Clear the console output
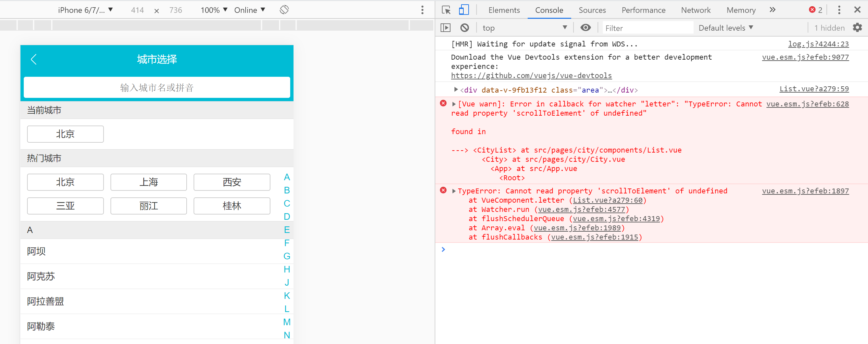 tap(464, 28)
